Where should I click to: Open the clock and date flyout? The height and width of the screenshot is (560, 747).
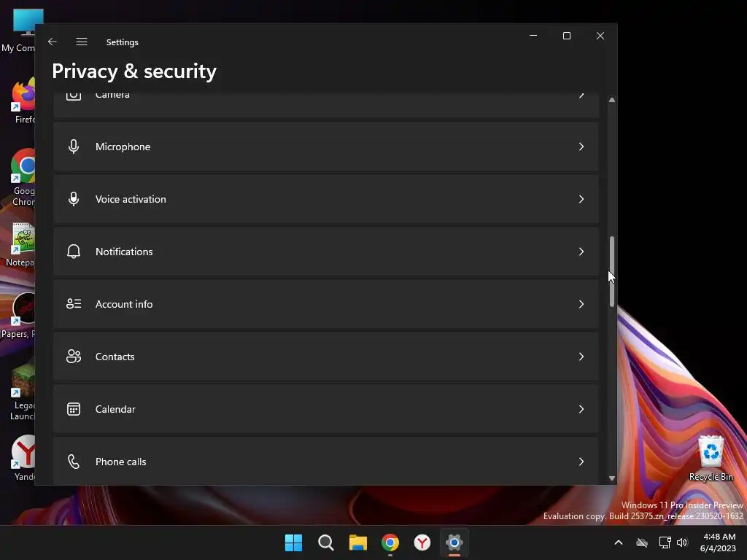click(719, 542)
